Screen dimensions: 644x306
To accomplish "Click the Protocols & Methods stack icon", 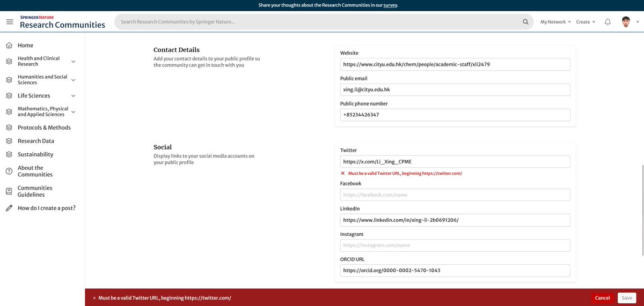I will 9,128.
